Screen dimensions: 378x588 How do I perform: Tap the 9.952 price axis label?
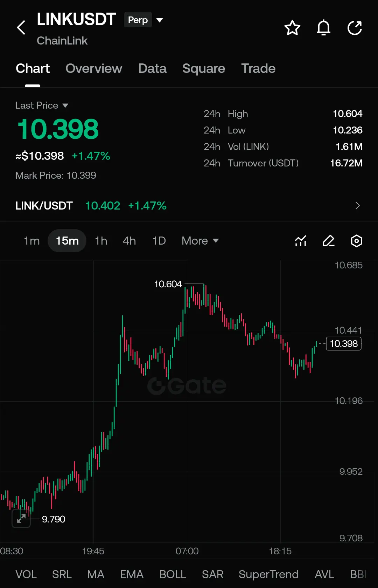coord(351,471)
